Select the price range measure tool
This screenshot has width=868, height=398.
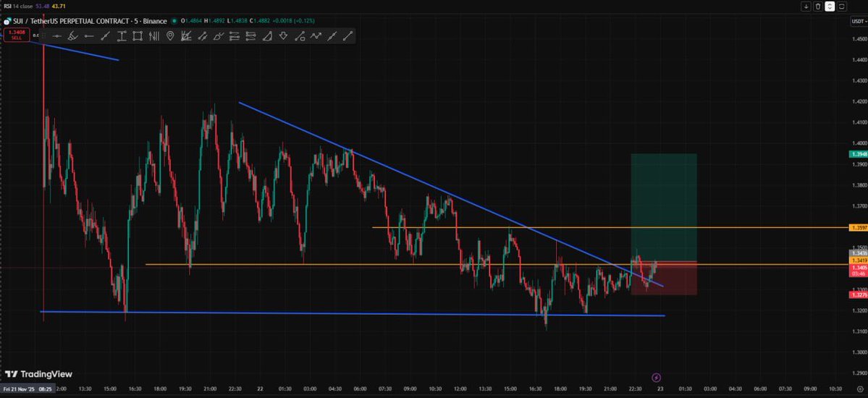(121, 36)
